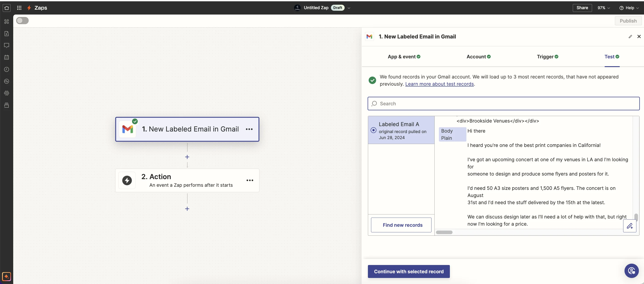Select the Labeled Email A radio button
Viewport: 644px width, 284px height.
pos(373,130)
